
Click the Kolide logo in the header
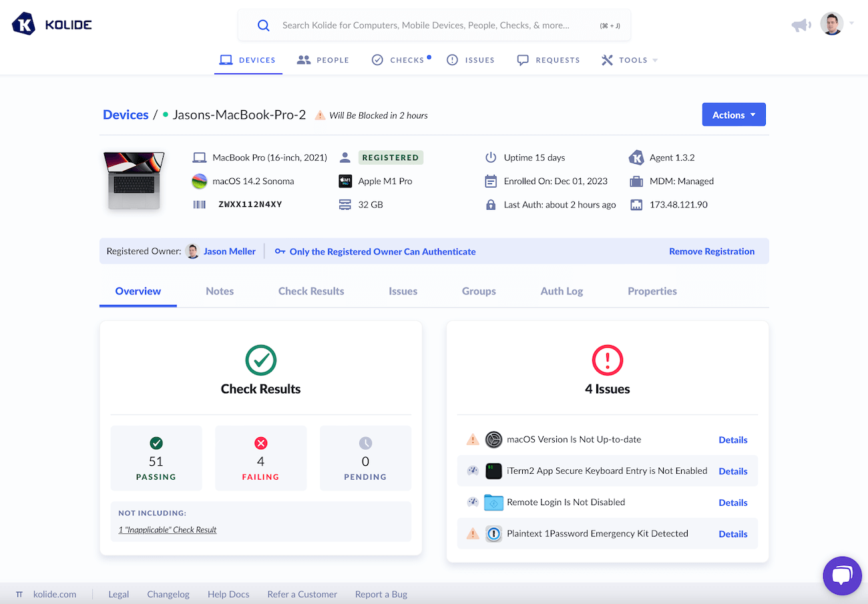click(x=51, y=24)
